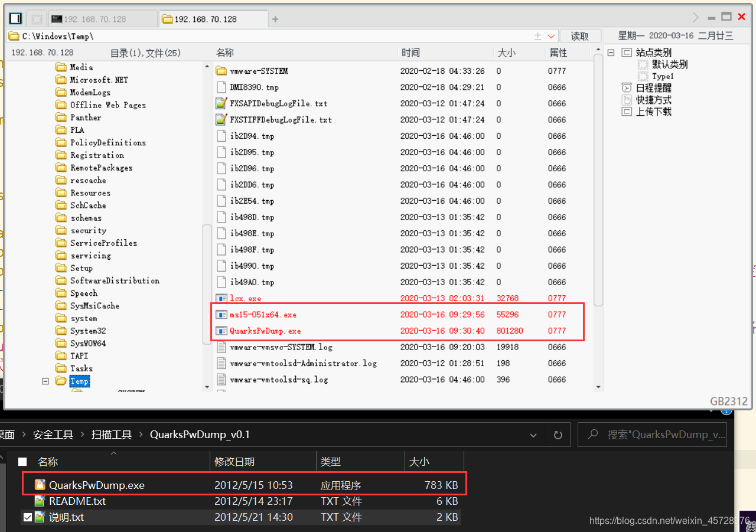Click 扫描工具 in Explorer breadcrumb
This screenshot has width=756, height=532.
[112, 435]
